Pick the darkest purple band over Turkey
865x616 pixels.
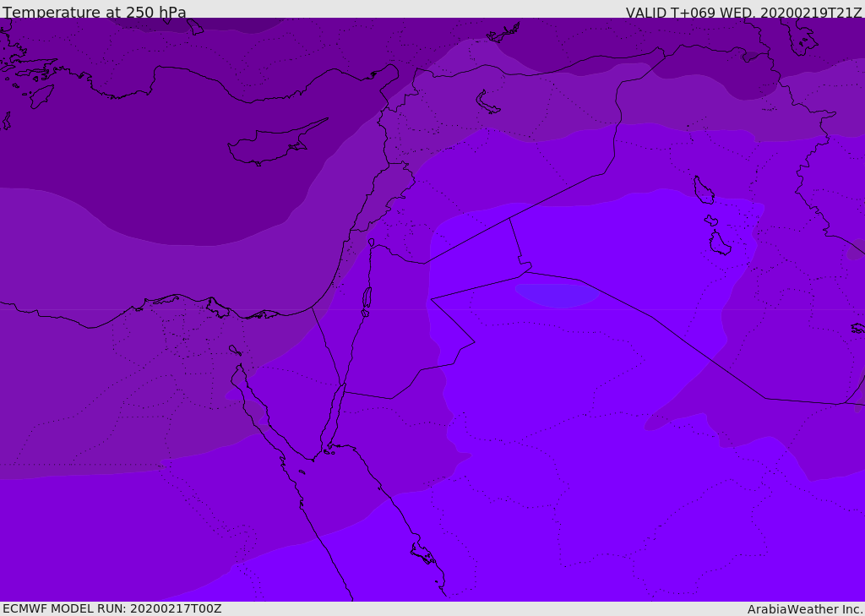click(x=253, y=34)
